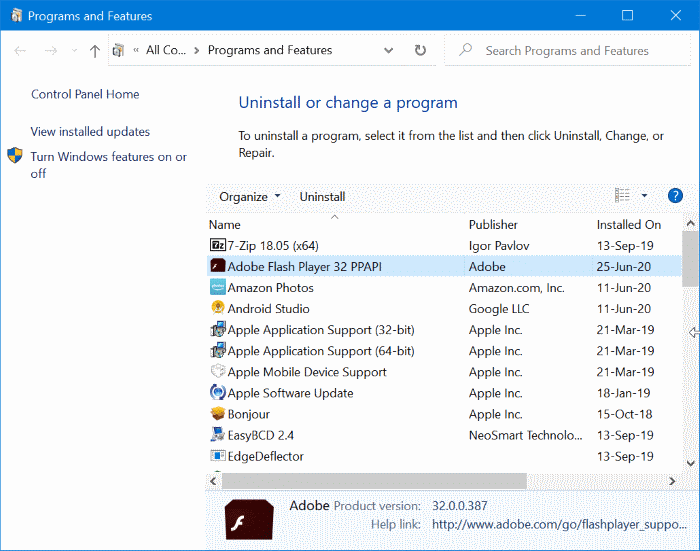Click the horizontal scrollbar right arrow
This screenshot has height=551, width=700.
tap(672, 481)
